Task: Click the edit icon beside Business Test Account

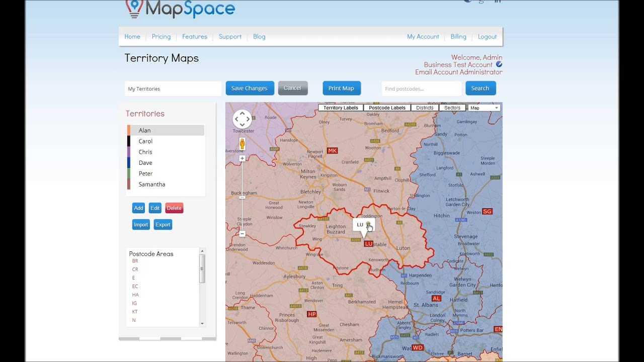Action: [499, 64]
